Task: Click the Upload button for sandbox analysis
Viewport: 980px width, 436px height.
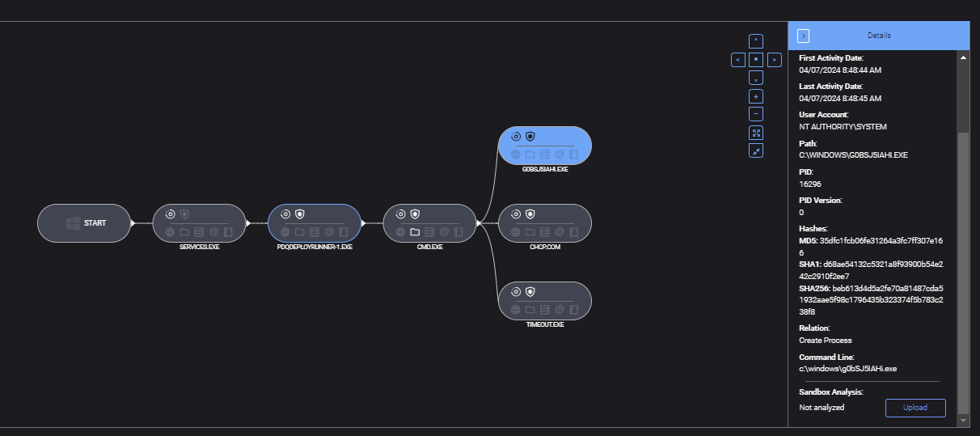Action: click(915, 408)
